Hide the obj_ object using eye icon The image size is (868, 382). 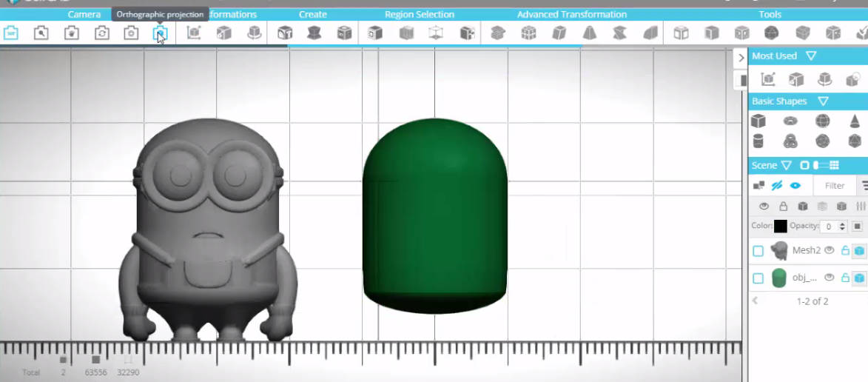(829, 278)
